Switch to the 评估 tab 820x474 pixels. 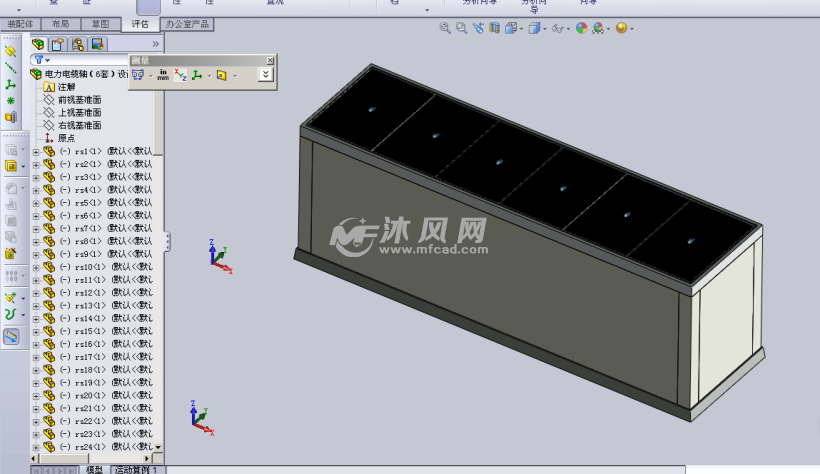(x=140, y=24)
